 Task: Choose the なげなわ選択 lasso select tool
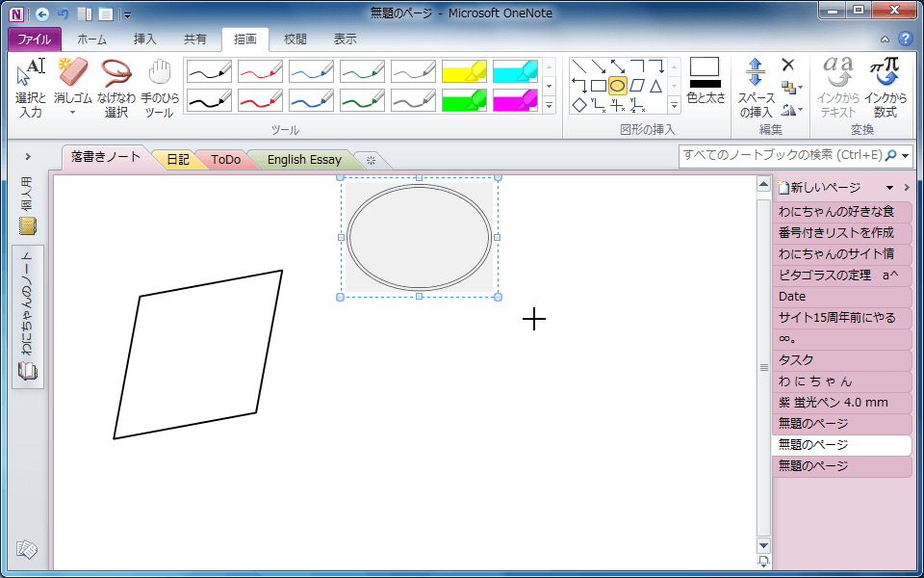(116, 89)
